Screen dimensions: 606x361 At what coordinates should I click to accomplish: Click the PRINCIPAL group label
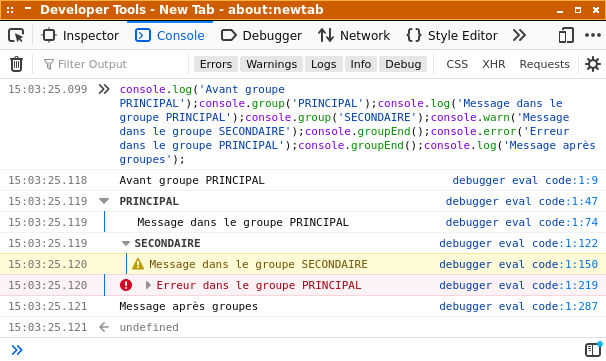point(149,201)
